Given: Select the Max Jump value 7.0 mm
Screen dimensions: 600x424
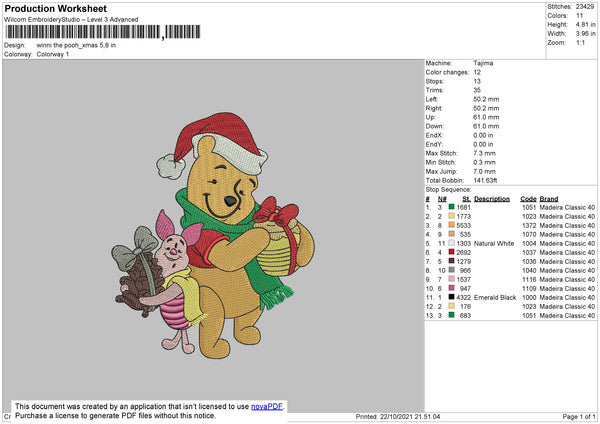Looking at the screenshot, I should point(484,171).
